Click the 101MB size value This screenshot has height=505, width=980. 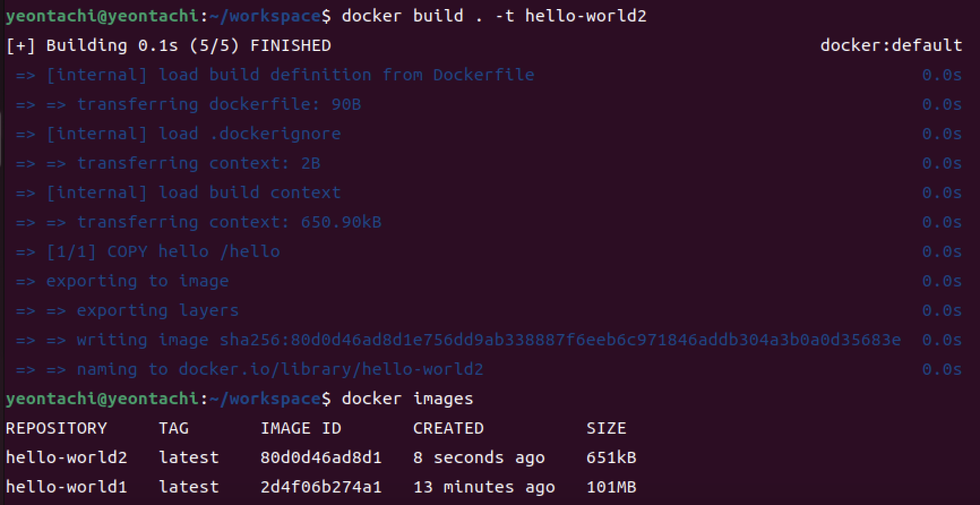click(611, 487)
